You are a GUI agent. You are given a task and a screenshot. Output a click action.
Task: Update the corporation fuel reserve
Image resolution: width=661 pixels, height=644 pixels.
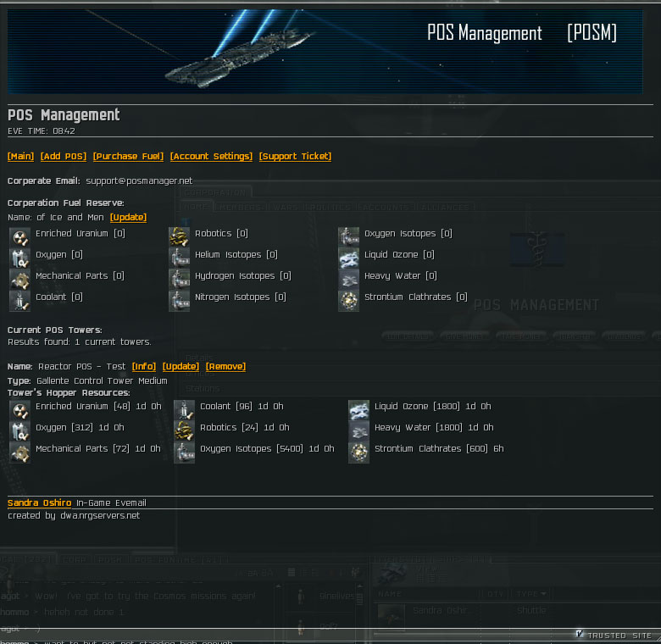click(128, 217)
